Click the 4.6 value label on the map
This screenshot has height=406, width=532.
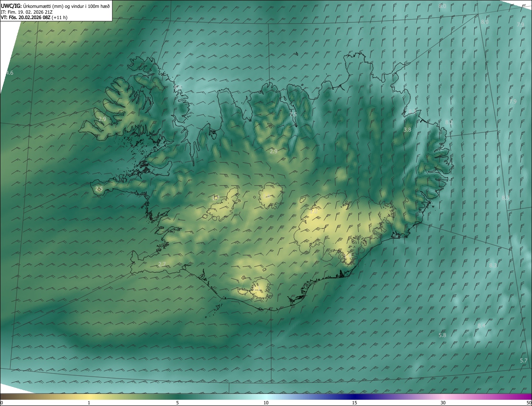coord(10,73)
